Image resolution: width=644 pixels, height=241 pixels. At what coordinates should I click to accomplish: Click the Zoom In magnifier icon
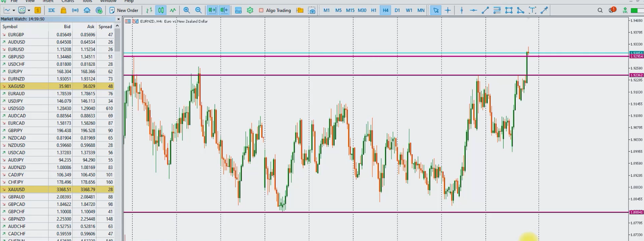click(x=186, y=10)
